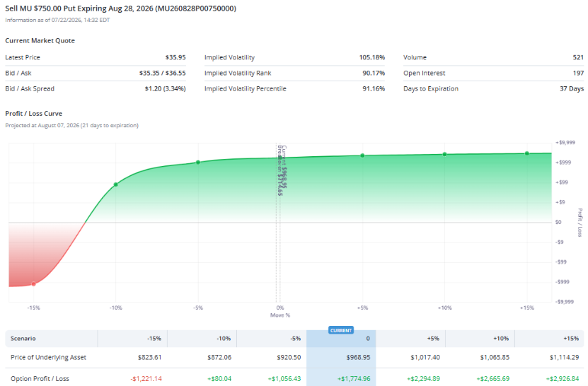Click the Implied Volatility Percentile label
This screenshot has height=386, width=588.
pyautogui.click(x=246, y=89)
